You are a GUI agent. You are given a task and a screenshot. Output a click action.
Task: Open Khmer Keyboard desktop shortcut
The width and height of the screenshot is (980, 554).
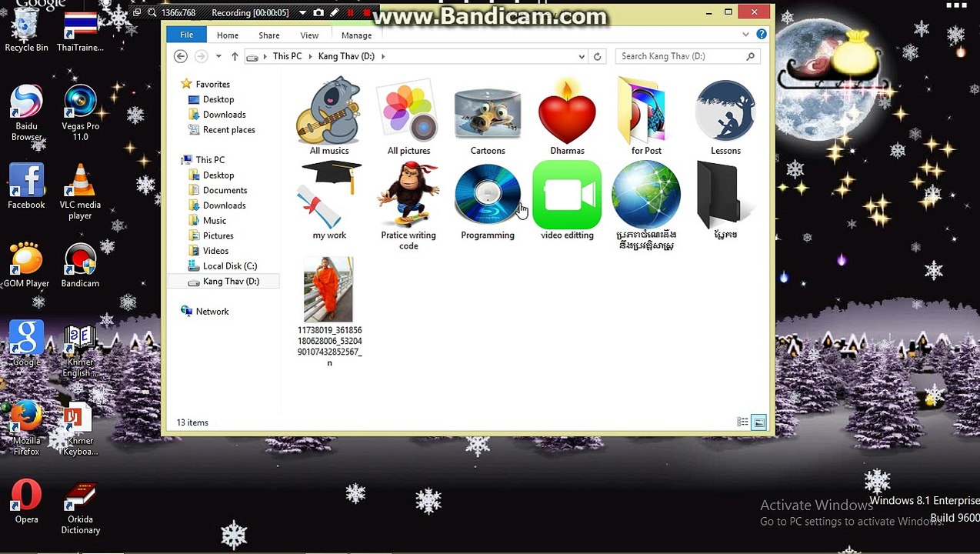(80, 428)
